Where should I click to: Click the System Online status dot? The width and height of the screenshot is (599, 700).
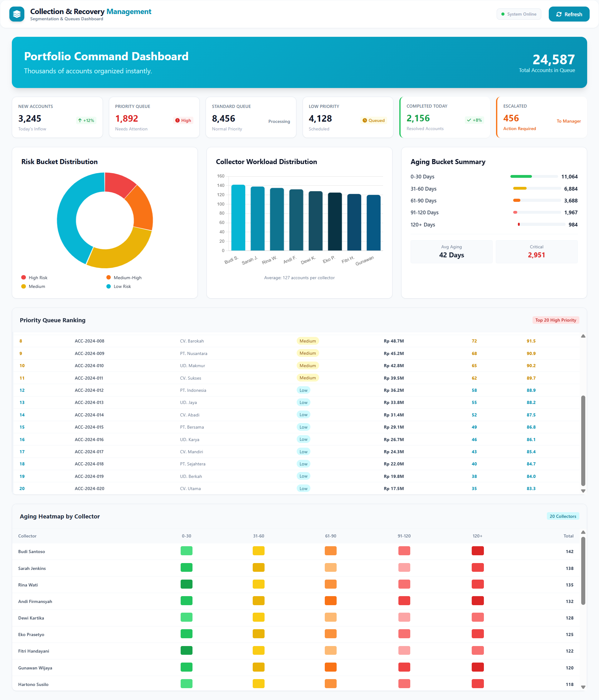point(503,14)
